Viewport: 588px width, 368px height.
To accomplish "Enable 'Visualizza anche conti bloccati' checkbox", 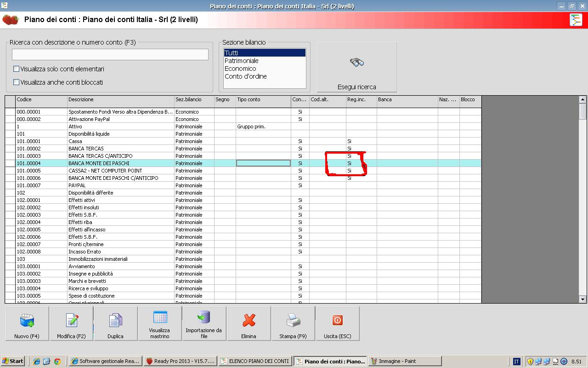I will click(17, 82).
